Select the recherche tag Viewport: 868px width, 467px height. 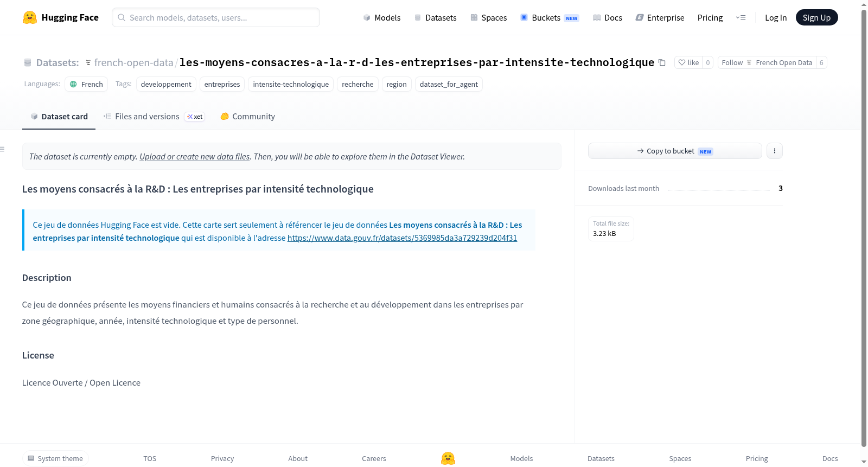[358, 84]
